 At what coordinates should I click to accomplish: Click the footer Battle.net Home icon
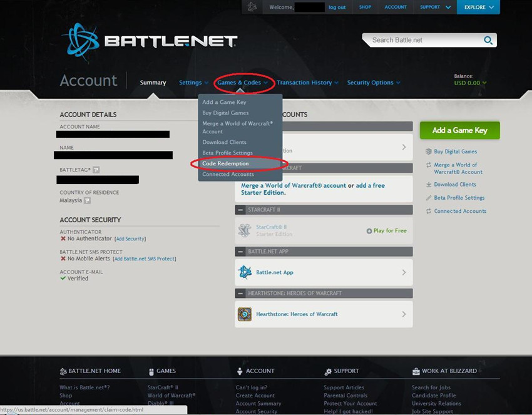pos(63,371)
